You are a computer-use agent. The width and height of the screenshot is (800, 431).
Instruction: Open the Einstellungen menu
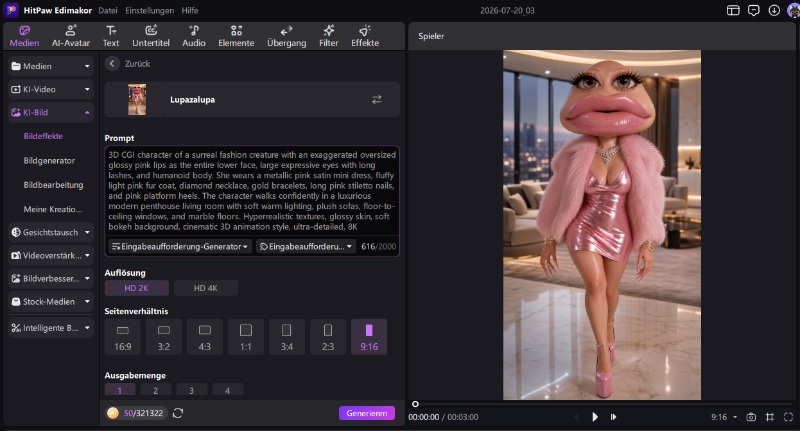149,10
